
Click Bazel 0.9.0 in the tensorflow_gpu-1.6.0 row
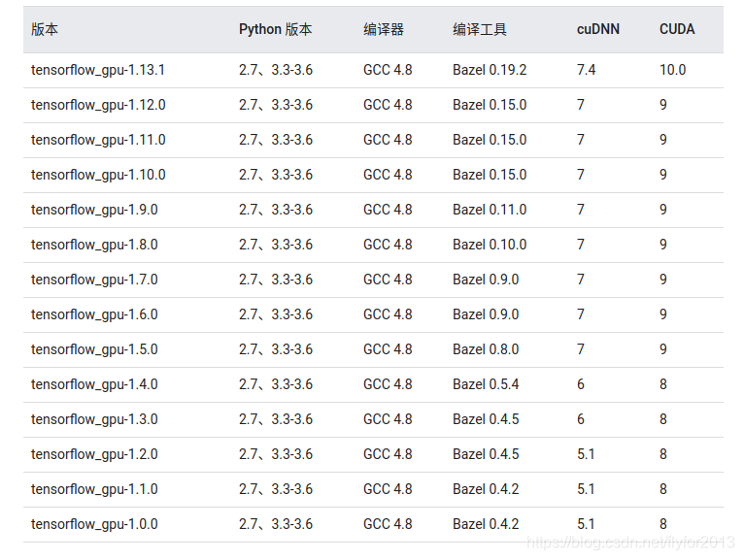pos(486,314)
